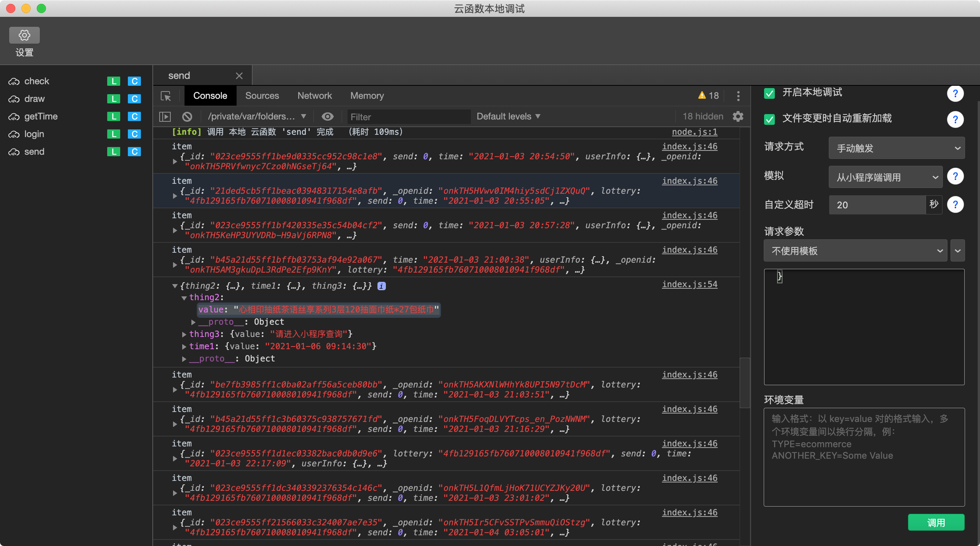Open the 请求方式 手动触发 dropdown

pos(896,148)
